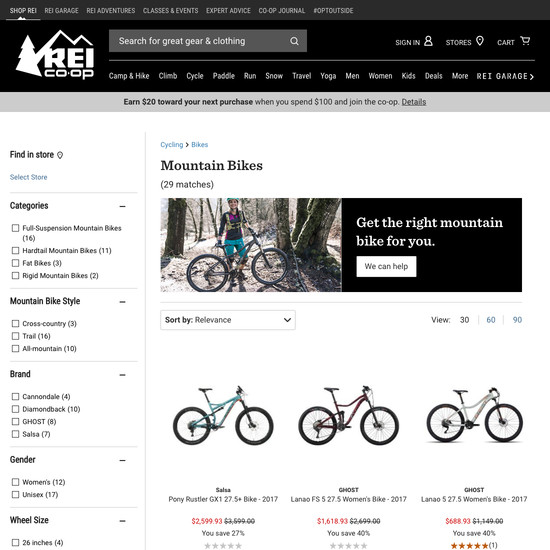Click the REI Co-op logo
550x550 pixels.
(55, 54)
